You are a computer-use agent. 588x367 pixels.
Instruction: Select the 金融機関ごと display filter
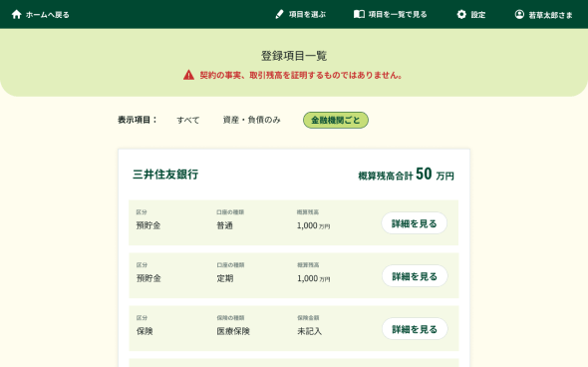(336, 120)
